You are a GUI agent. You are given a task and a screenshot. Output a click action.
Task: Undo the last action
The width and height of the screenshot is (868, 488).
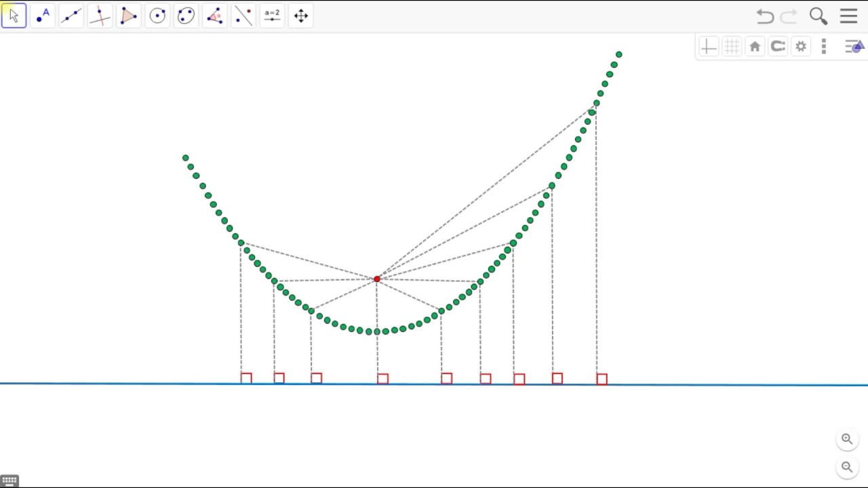(x=765, y=16)
